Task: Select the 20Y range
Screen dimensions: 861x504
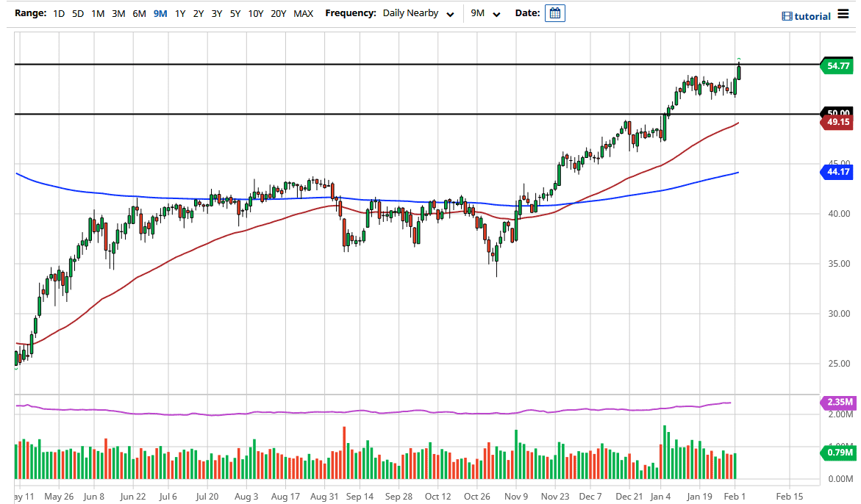Action: coord(278,13)
